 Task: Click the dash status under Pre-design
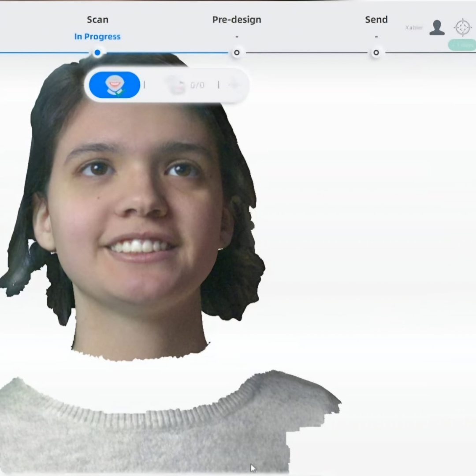pos(237,37)
